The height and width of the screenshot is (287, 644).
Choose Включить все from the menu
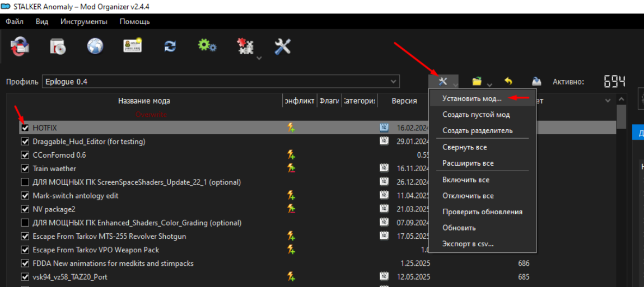(x=483, y=180)
